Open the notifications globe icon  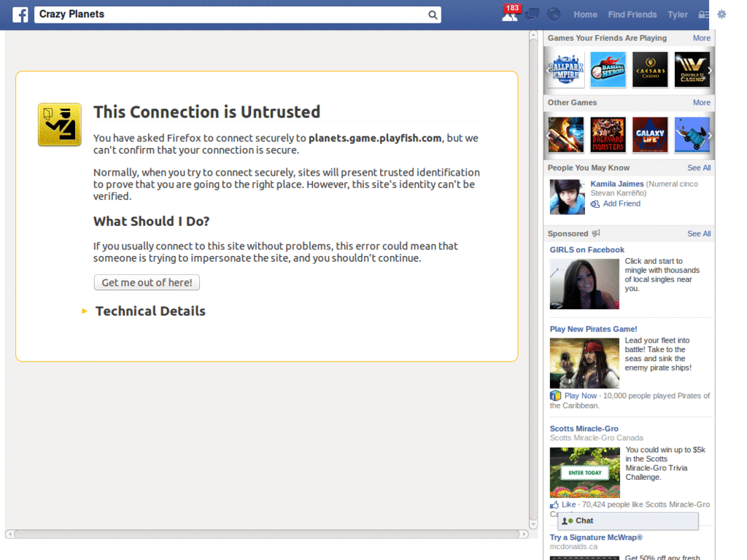[x=554, y=15]
